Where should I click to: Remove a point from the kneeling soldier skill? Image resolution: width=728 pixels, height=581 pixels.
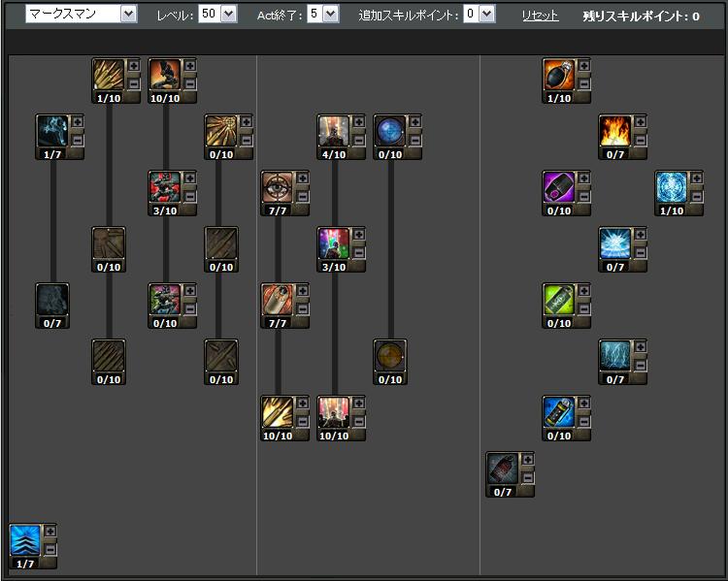click(x=190, y=84)
